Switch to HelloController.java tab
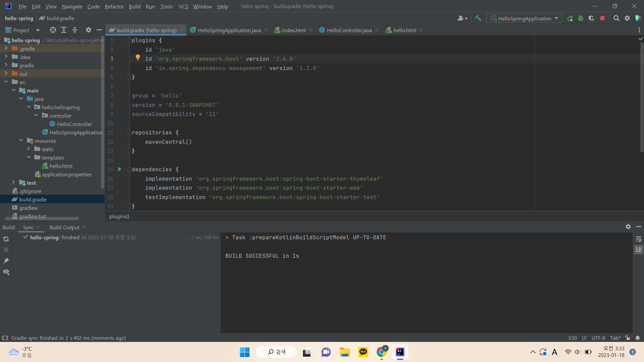Viewport: 644px width, 362px height. point(349,30)
